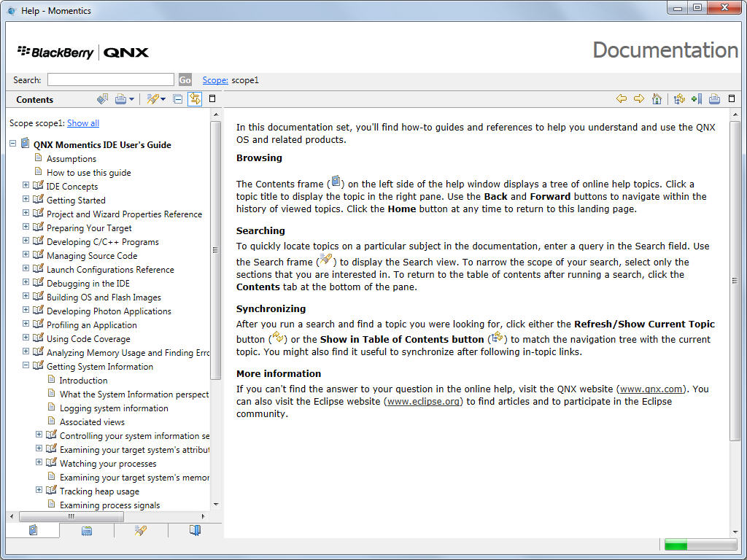Viewport: 747px width, 560px height.
Task: Toggle Link with Contents button
Action: click(x=195, y=99)
